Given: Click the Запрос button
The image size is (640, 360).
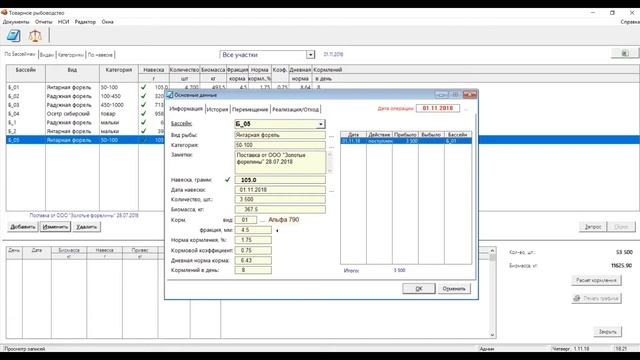Looking at the screenshot, I should 593,227.
